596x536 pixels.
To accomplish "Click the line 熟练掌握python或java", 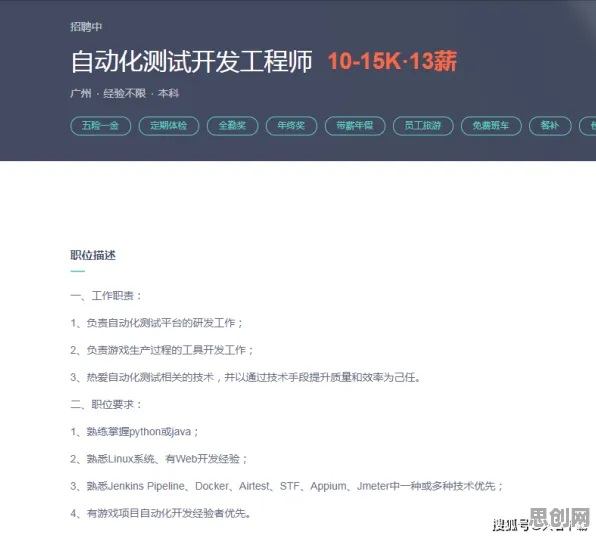I will (x=134, y=432).
